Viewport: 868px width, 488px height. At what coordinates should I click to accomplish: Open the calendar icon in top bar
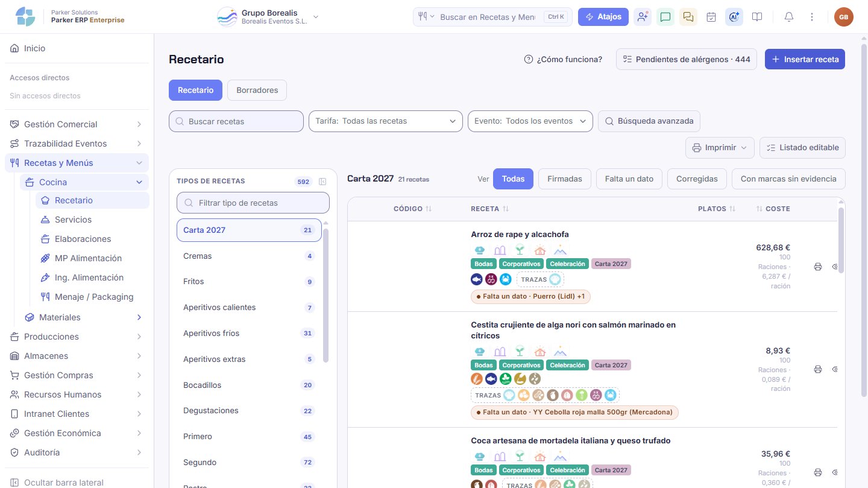(711, 17)
